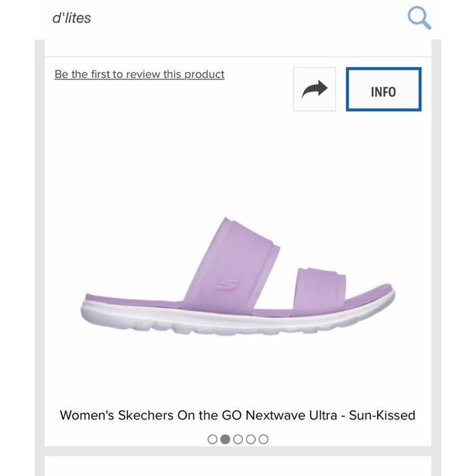Tap the purple sandal product image
Image resolution: width=476 pixels, height=476 pixels.
coord(238,278)
